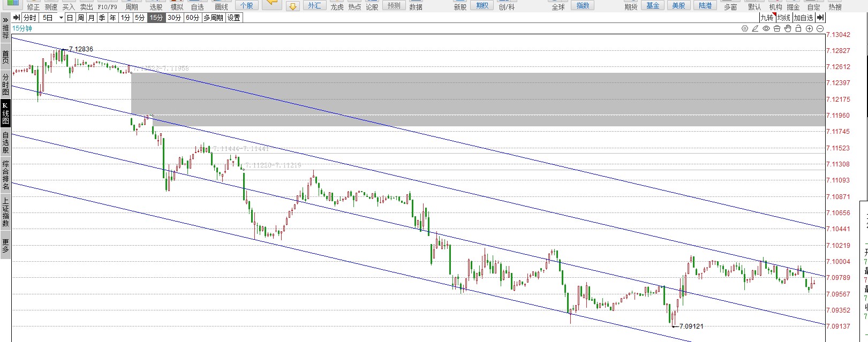
Task: Open the toolbox icon above chart
Action: [x=777, y=29]
